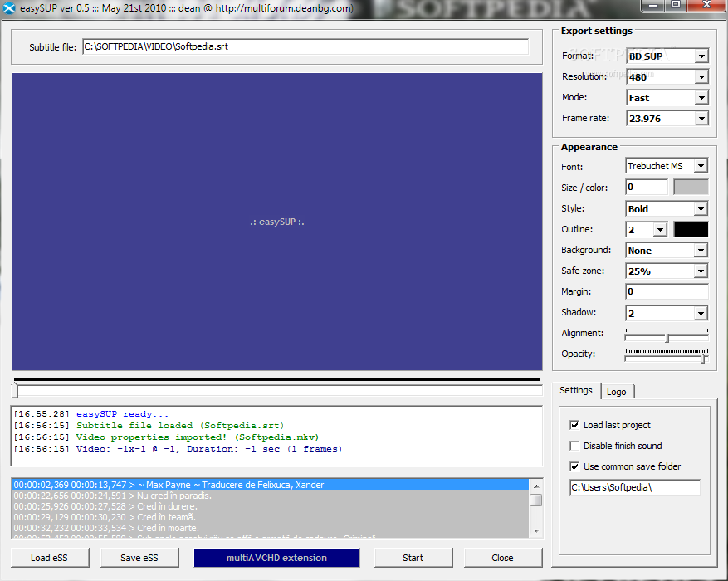Select the Max Payne subtitle line
The width and height of the screenshot is (728, 581).
271,485
